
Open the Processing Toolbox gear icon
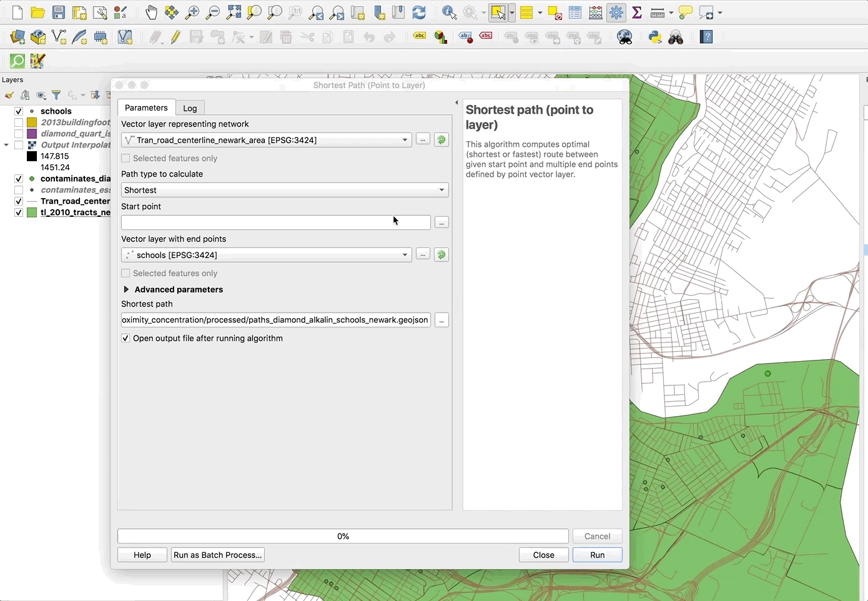pyautogui.click(x=616, y=12)
